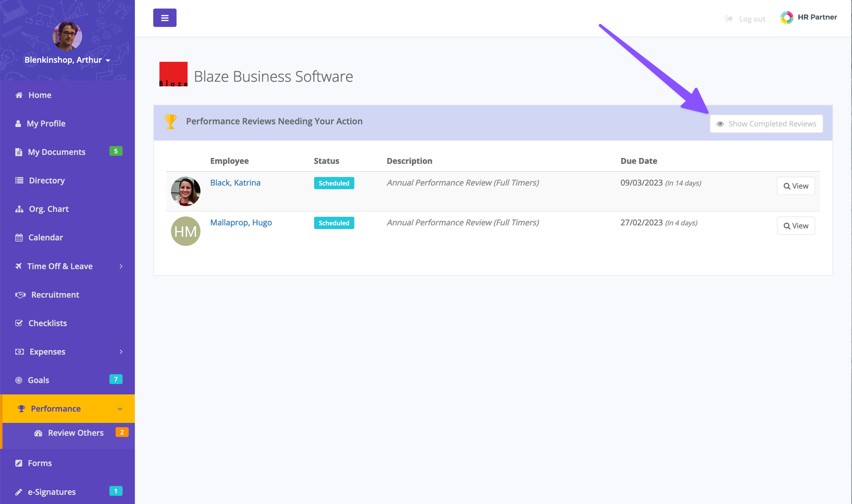The width and height of the screenshot is (852, 504).
Task: Click the HR Partner text link
Action: (x=817, y=17)
